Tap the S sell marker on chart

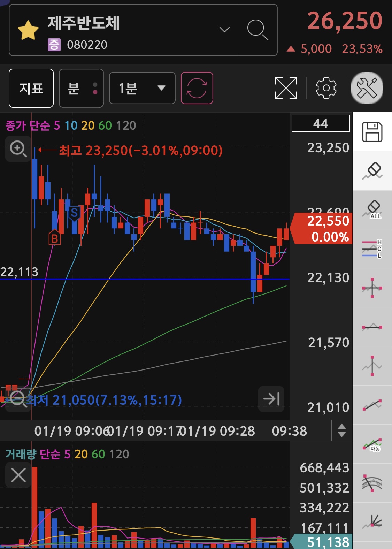[x=74, y=213]
